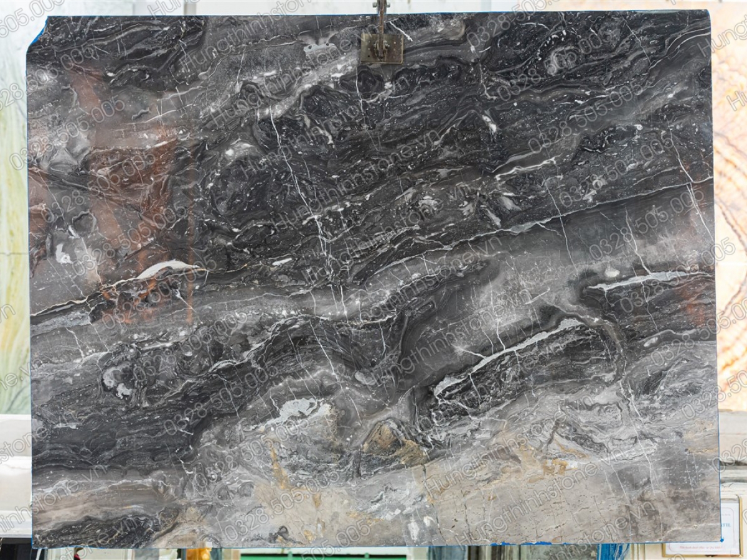This screenshot has height=560, width=747.
Task: Click the yellow object beneath the slab's bottom edge
Action: click(198, 553)
